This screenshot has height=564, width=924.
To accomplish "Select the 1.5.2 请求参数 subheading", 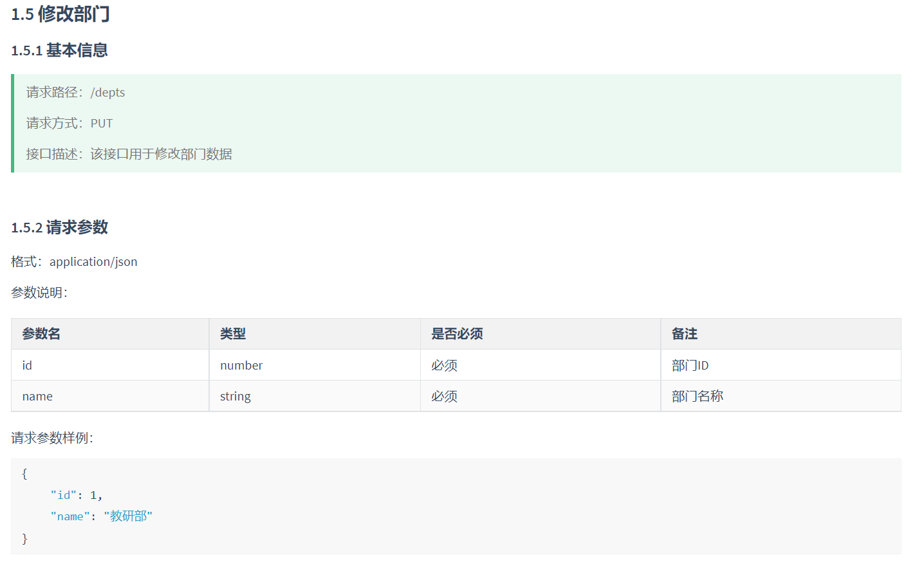I will pos(59,228).
